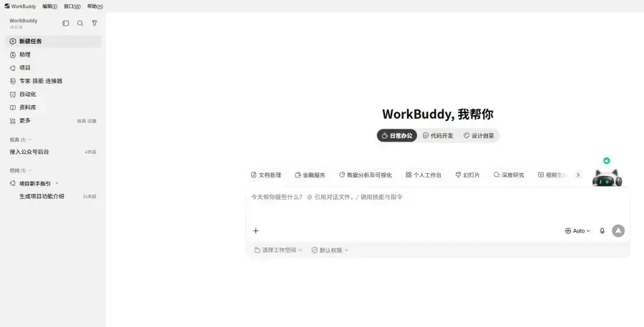The height and width of the screenshot is (327, 644).
Task: Choose the 金融服务 shortcut chip
Action: click(310, 175)
